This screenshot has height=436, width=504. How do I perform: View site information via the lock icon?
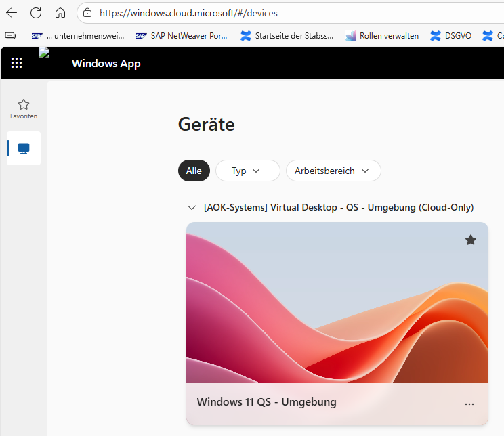[x=87, y=13]
